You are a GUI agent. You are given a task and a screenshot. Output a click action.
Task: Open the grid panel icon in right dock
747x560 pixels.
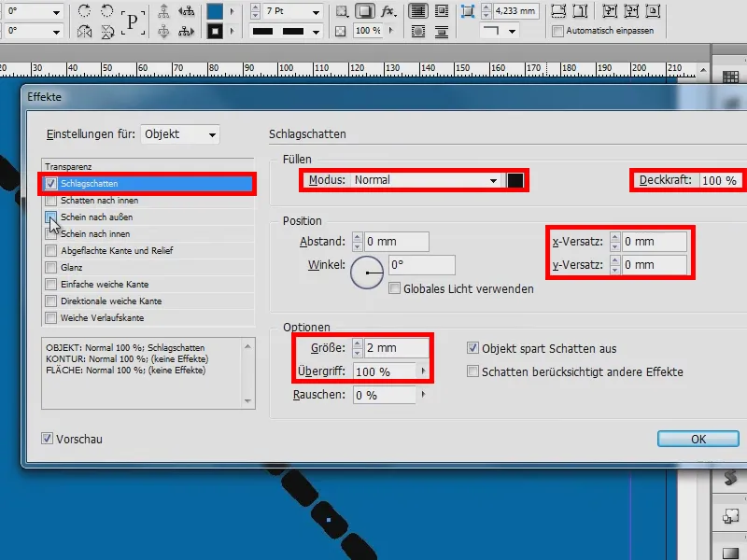[x=730, y=77]
